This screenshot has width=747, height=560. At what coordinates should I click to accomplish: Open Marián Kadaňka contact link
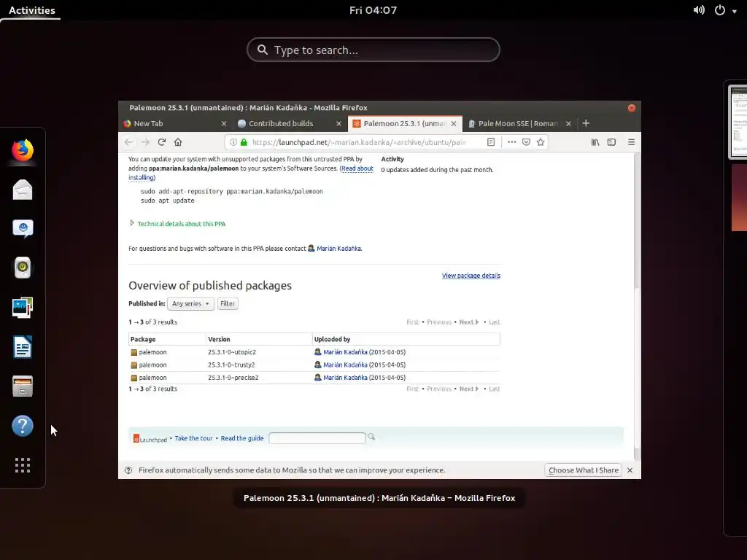pos(338,249)
